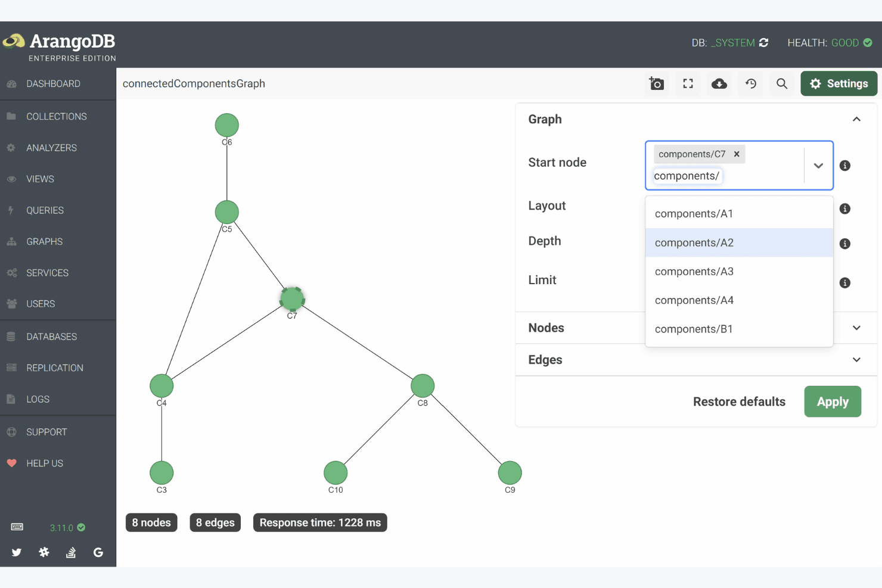Click Restore defaults

click(x=739, y=402)
